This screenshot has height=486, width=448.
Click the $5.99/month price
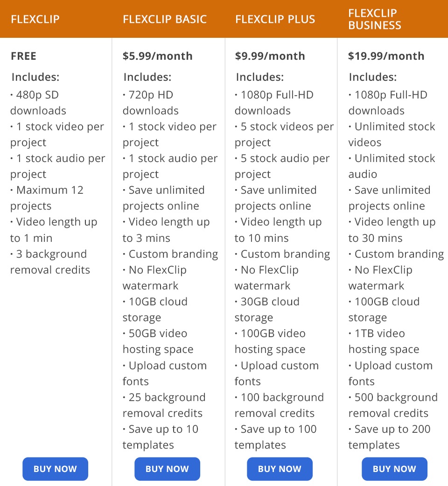click(x=157, y=56)
